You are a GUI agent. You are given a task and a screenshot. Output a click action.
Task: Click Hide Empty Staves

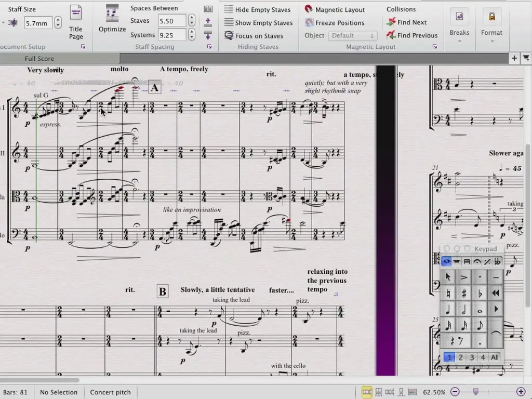tap(258, 9)
